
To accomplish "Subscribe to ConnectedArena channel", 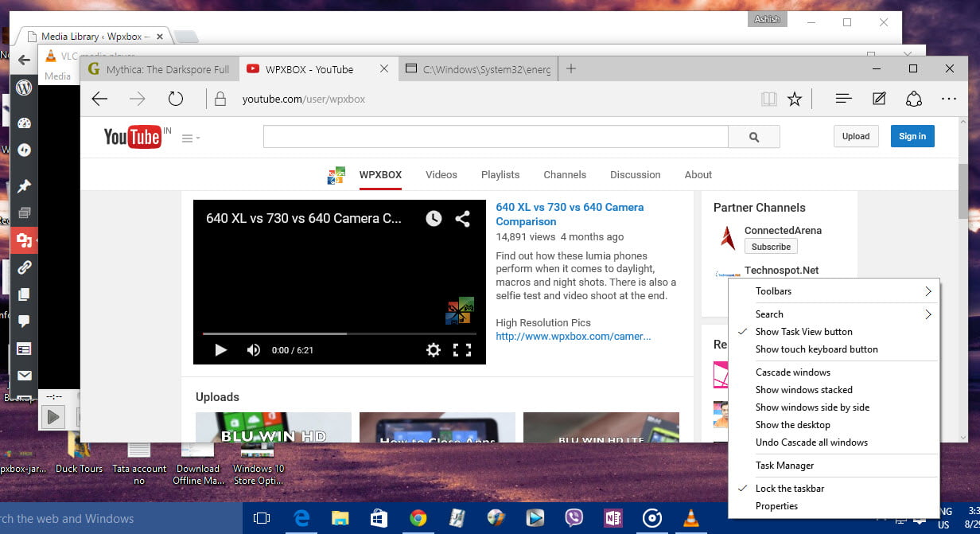I will click(x=771, y=247).
